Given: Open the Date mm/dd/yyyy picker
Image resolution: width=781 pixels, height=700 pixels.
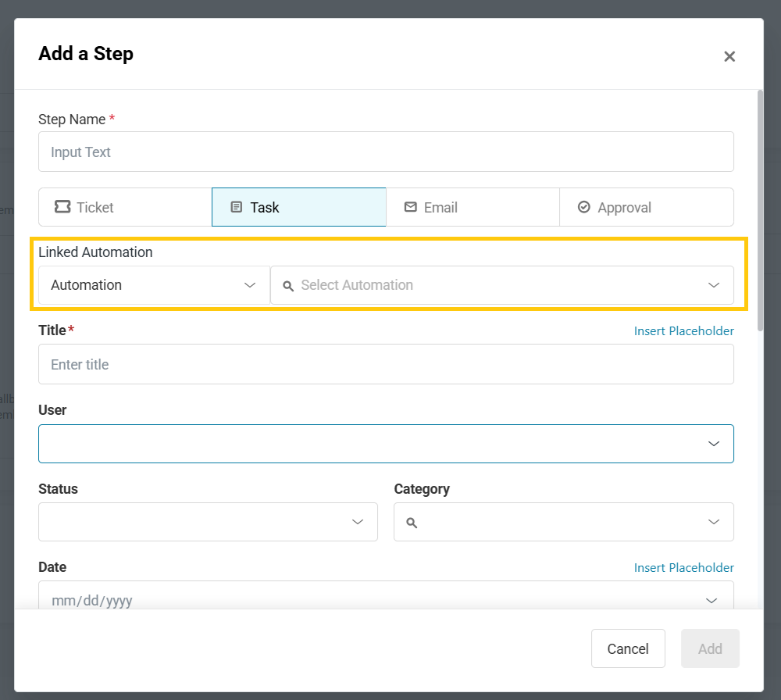Looking at the screenshot, I should tap(386, 595).
